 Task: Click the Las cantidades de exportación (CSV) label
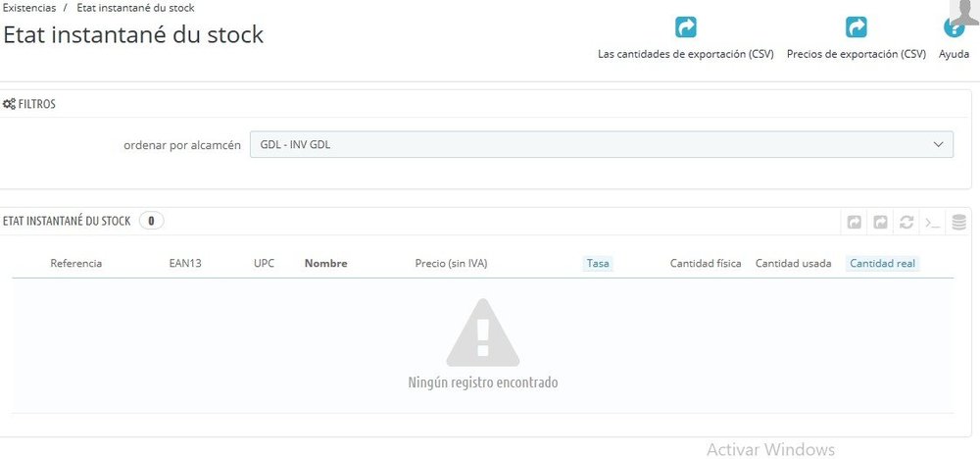(x=686, y=54)
